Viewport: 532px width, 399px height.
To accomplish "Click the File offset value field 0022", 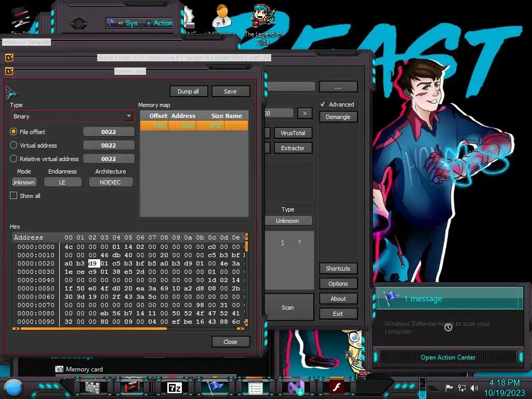I will click(109, 131).
